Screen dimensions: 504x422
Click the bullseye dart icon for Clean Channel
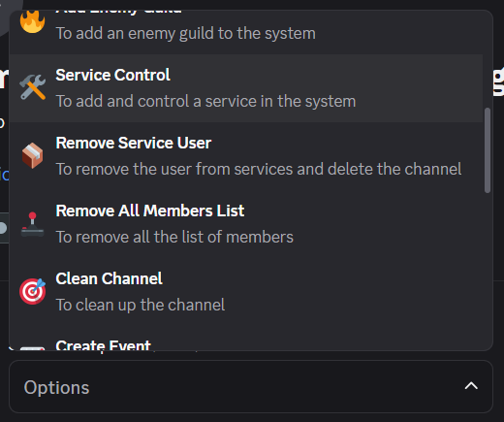point(32,291)
